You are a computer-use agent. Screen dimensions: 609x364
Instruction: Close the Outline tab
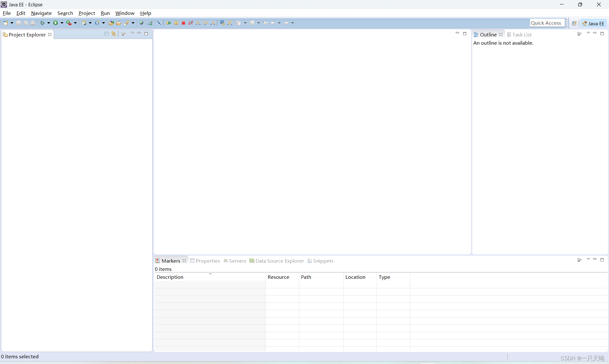pos(501,35)
